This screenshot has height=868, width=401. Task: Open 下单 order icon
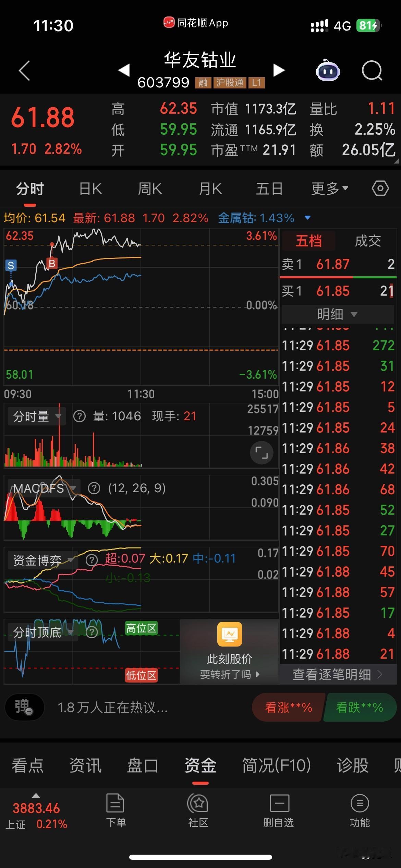click(116, 810)
